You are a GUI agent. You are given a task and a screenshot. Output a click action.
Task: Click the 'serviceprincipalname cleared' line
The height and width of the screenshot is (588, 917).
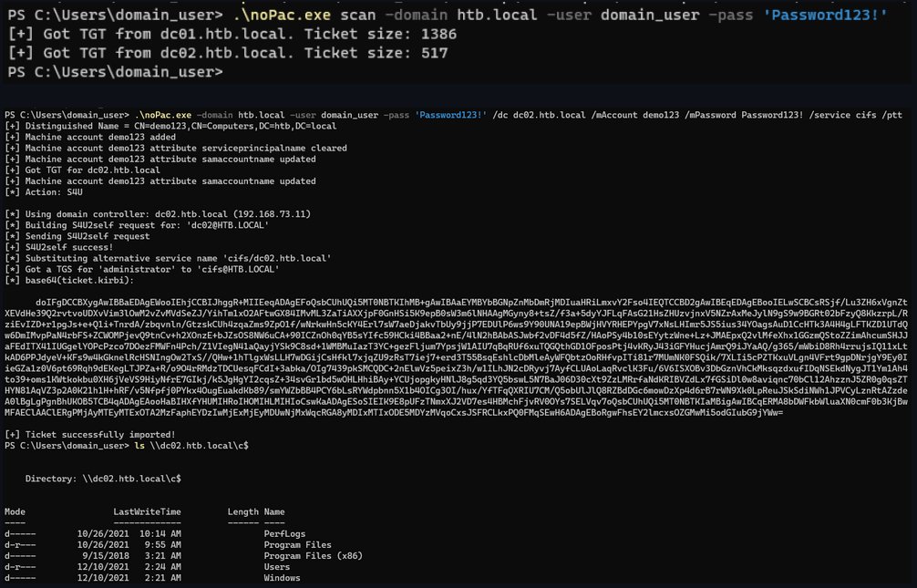(x=176, y=149)
